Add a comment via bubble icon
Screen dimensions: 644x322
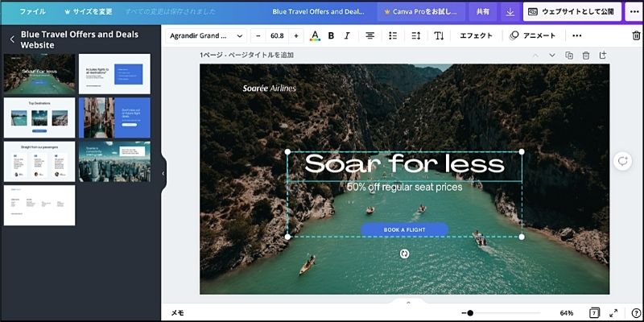pyautogui.click(x=622, y=161)
